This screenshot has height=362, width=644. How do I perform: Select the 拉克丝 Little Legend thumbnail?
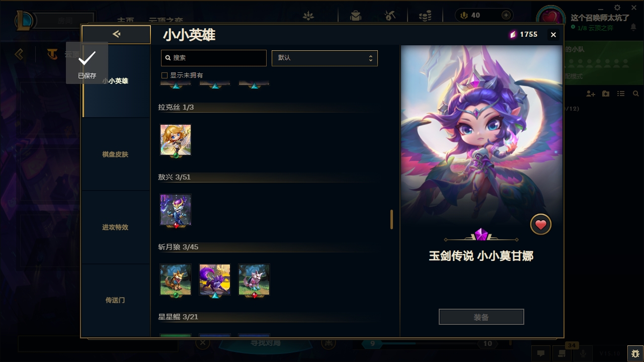pos(176,140)
